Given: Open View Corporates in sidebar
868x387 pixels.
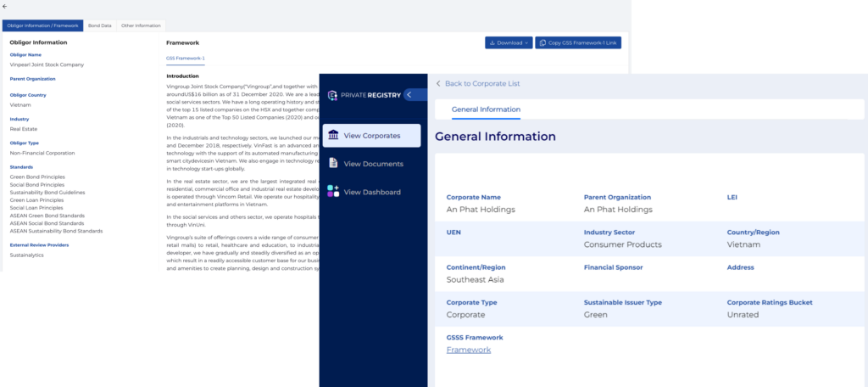Looking at the screenshot, I should pyautogui.click(x=371, y=135).
